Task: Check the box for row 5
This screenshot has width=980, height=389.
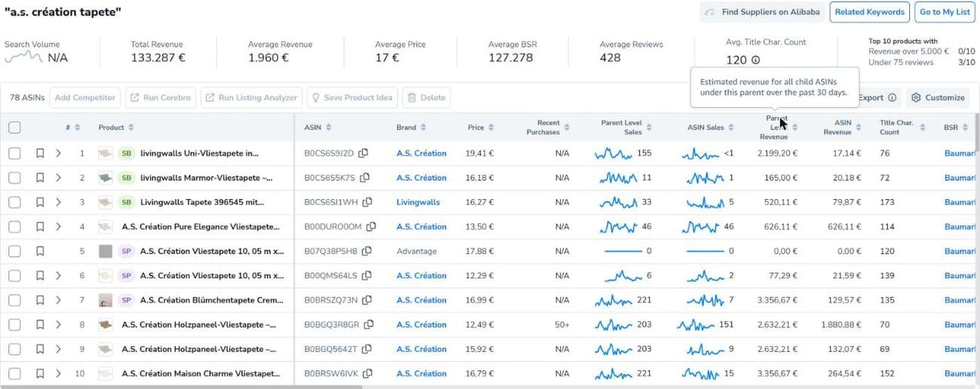Action: pos(14,251)
